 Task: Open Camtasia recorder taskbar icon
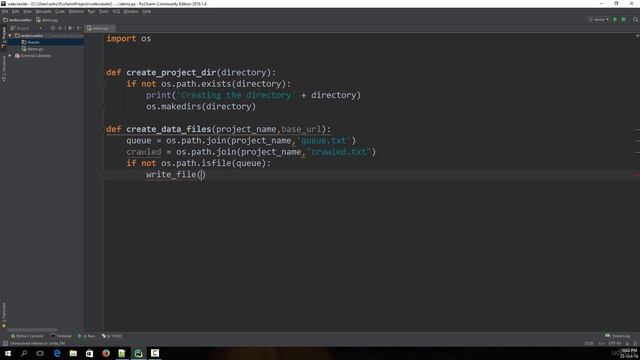point(155,353)
